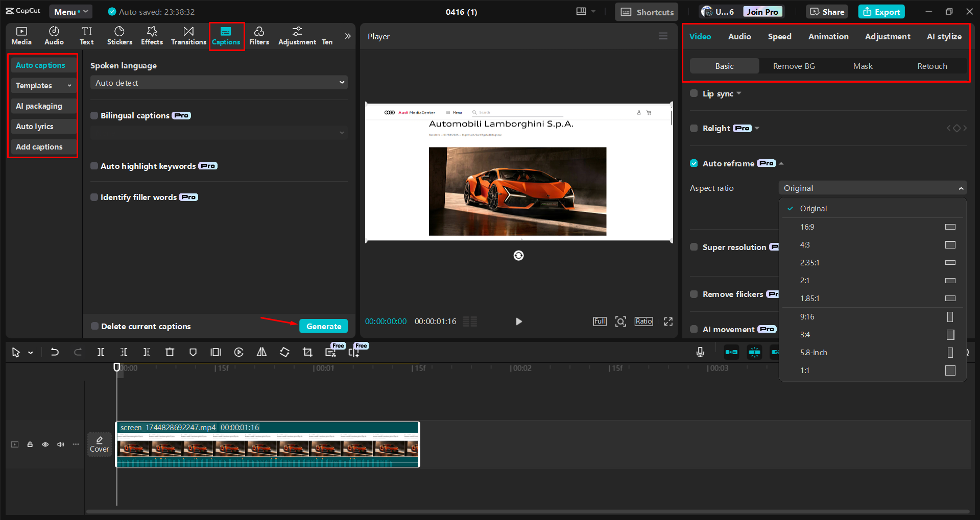Hide the video track using eye icon
This screenshot has height=520, width=980.
pyautogui.click(x=45, y=444)
